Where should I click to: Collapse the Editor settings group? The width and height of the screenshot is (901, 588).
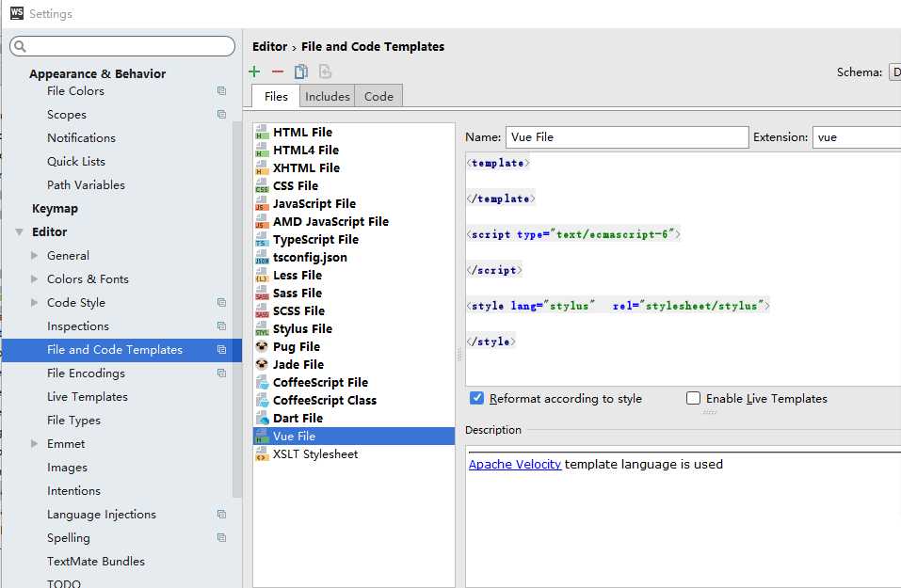pyautogui.click(x=19, y=232)
